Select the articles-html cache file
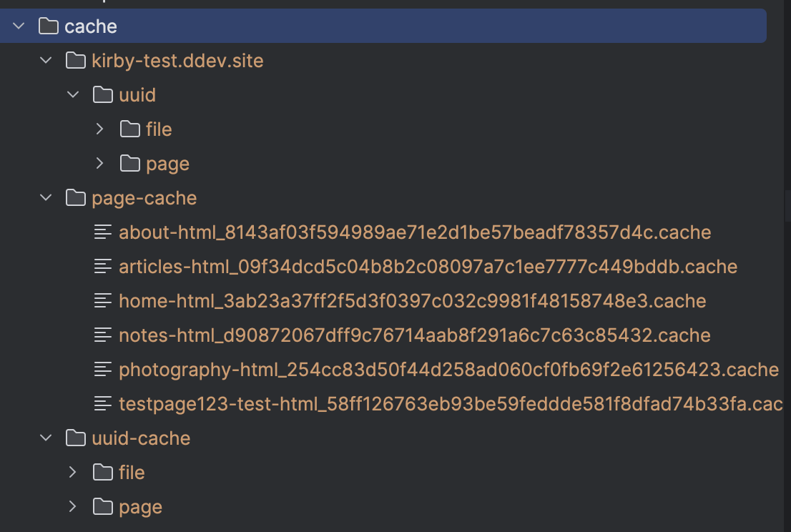The image size is (791, 532). 428,267
